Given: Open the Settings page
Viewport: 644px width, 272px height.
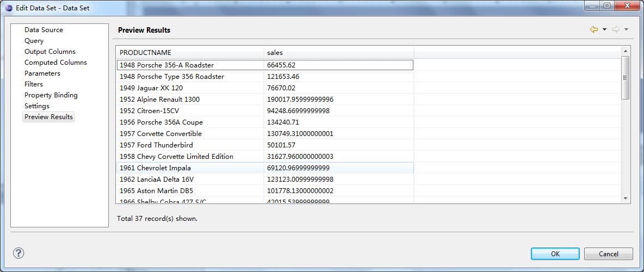Looking at the screenshot, I should click(x=37, y=106).
